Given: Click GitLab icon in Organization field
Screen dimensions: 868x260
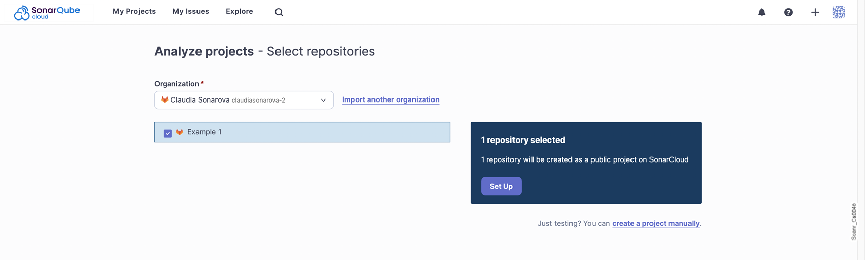Looking at the screenshot, I should coord(165,99).
